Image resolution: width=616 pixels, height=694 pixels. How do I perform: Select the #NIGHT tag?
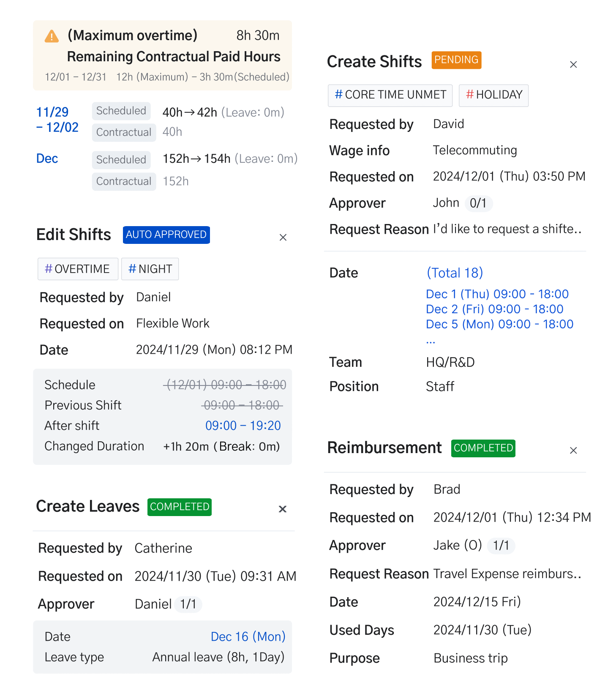pos(150,269)
